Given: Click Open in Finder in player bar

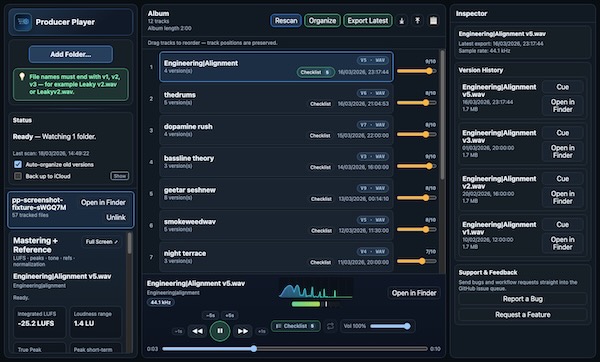Looking at the screenshot, I should point(414,293).
